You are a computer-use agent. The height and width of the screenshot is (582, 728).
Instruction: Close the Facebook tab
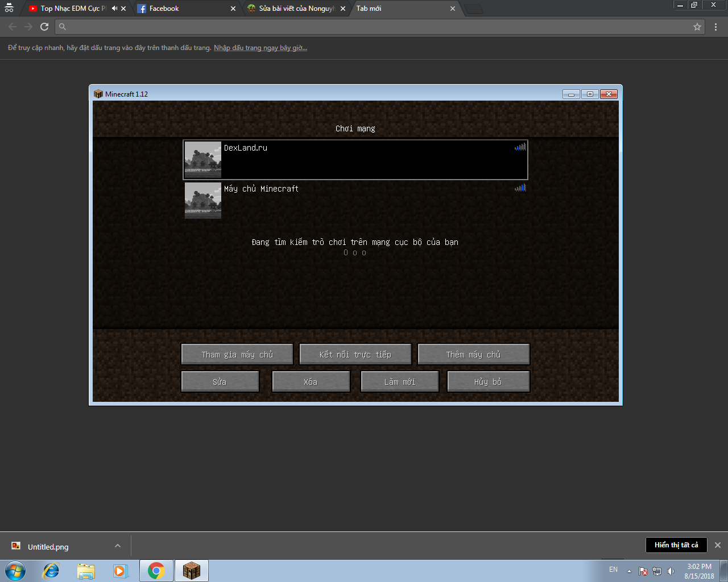click(233, 9)
